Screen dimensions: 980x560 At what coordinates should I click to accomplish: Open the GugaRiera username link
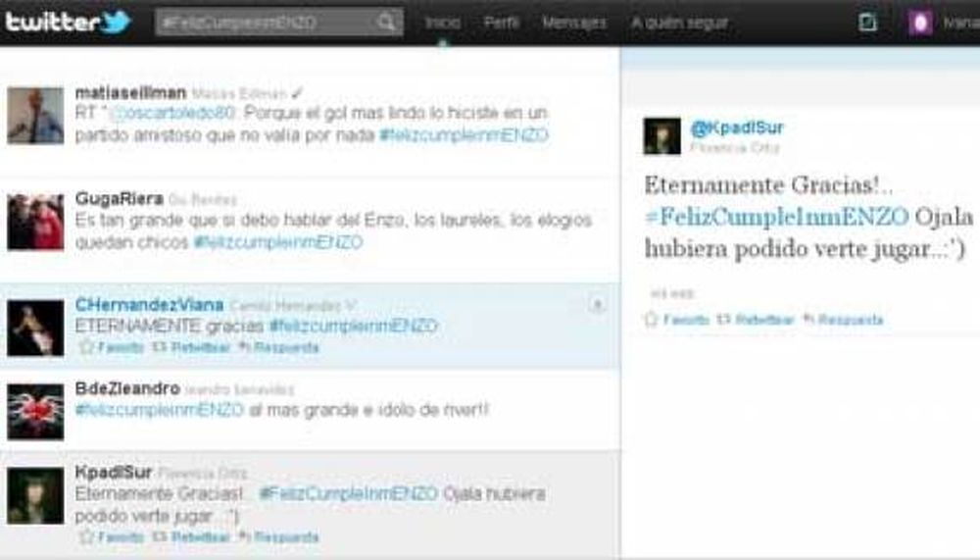pos(119,199)
